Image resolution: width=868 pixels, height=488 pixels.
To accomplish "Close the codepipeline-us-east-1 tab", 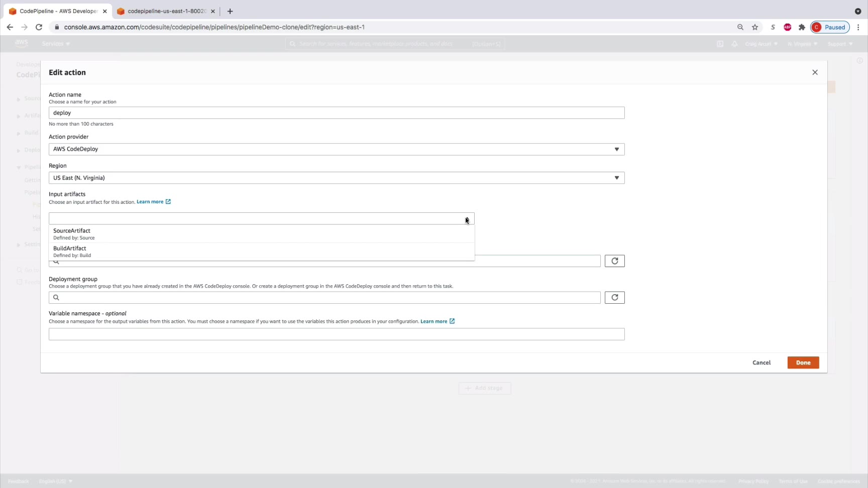I will pyautogui.click(x=212, y=11).
